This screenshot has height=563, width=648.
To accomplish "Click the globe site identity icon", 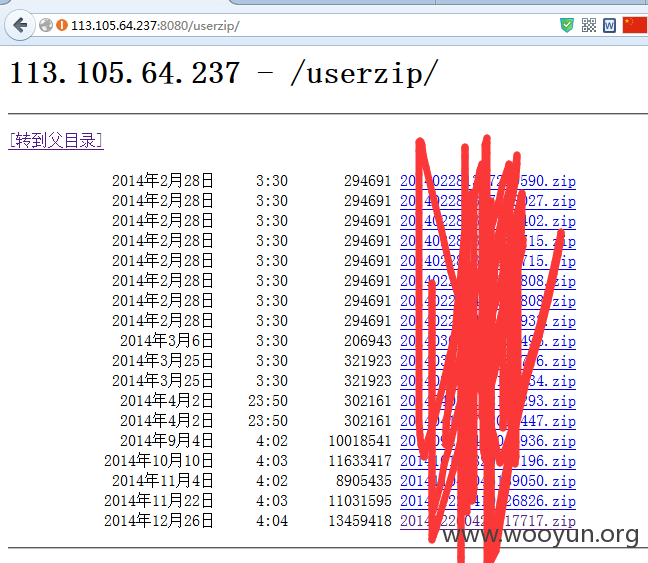I will point(45,26).
